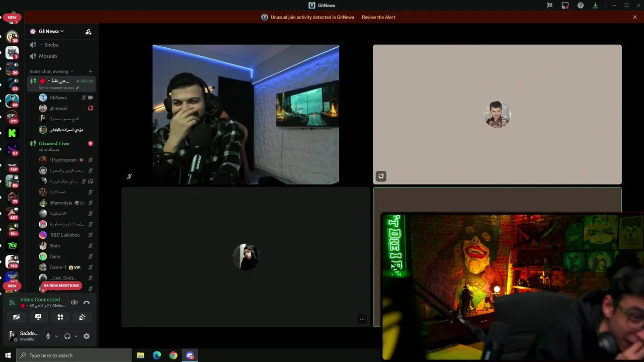Click the NEW pill above the server list

tap(12, 18)
